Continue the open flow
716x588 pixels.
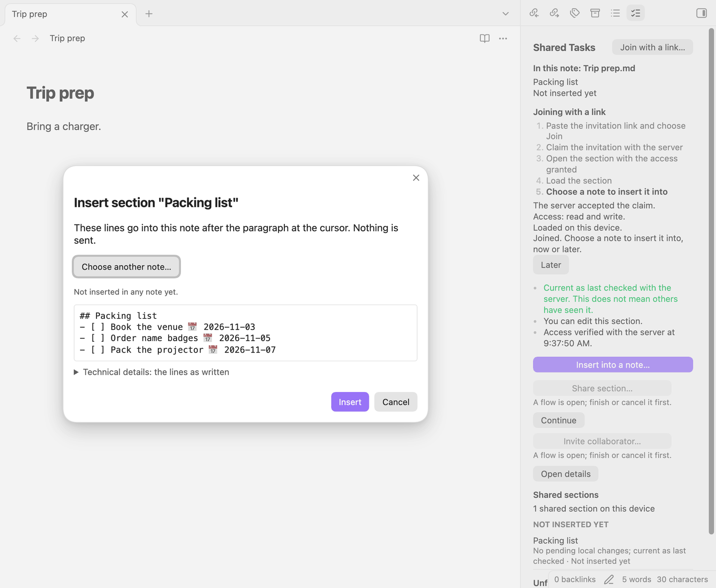point(559,420)
